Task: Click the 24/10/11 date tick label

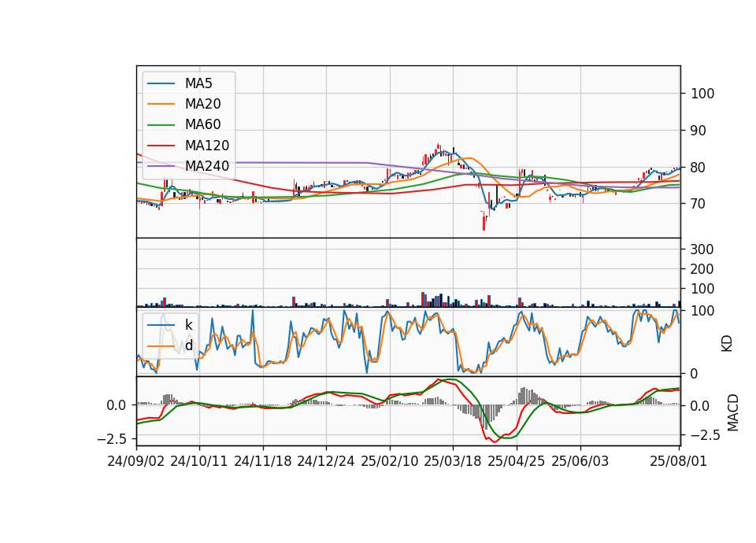Action: click(x=199, y=461)
